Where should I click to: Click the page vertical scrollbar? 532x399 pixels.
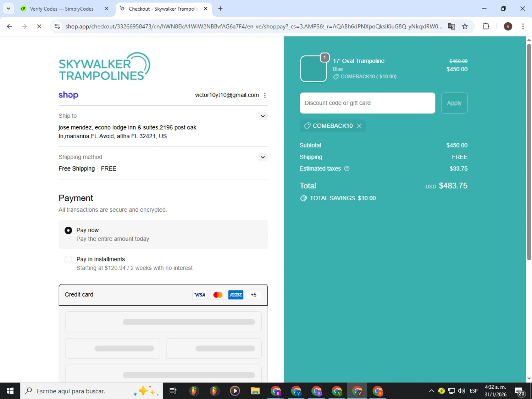tap(529, 153)
